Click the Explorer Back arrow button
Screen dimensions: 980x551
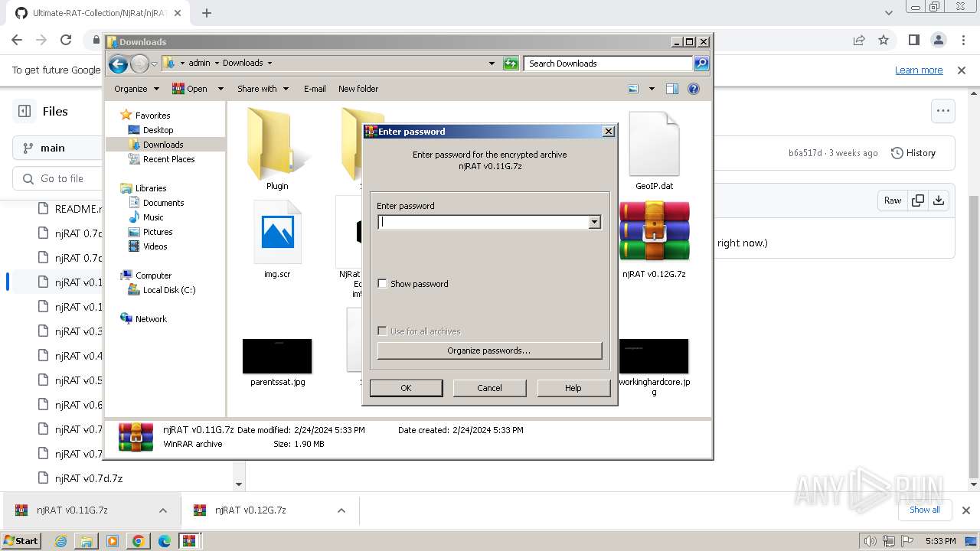click(x=118, y=64)
